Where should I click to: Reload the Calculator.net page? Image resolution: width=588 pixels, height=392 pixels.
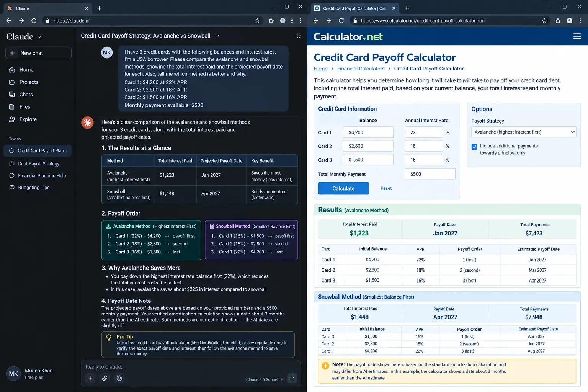[341, 21]
